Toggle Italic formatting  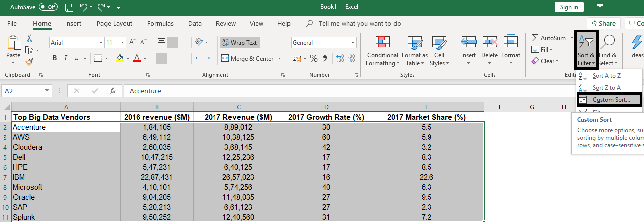[67, 58]
